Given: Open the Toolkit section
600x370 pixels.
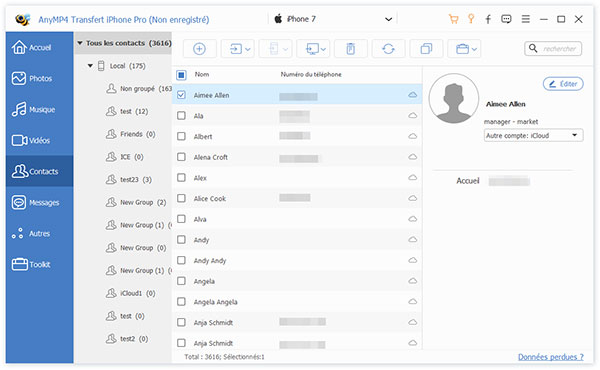Looking at the screenshot, I should (39, 264).
